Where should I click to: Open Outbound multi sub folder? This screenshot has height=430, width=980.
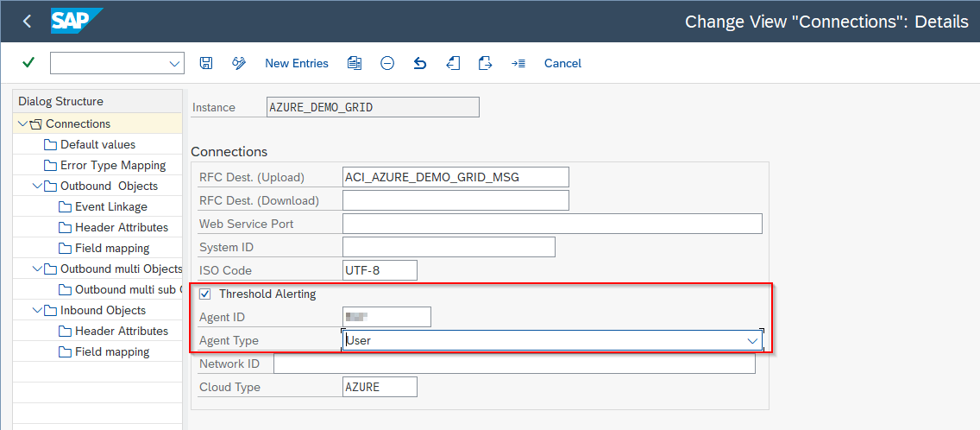pyautogui.click(x=129, y=289)
